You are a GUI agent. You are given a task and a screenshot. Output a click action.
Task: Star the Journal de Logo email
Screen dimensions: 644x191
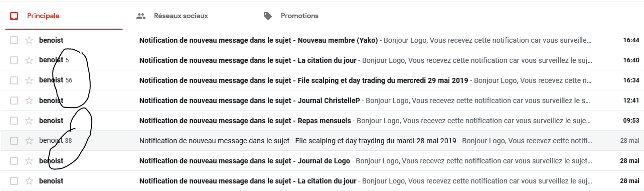pyautogui.click(x=29, y=161)
